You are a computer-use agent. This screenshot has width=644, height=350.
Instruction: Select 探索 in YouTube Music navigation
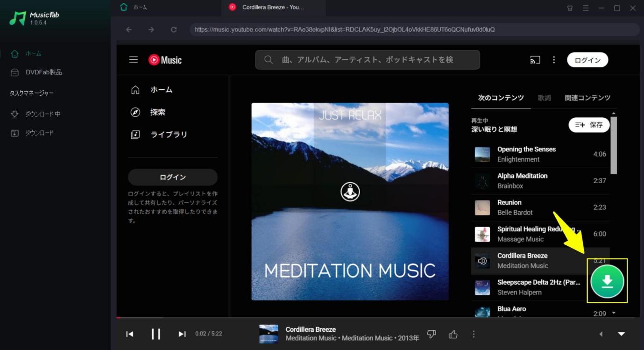tap(148, 112)
